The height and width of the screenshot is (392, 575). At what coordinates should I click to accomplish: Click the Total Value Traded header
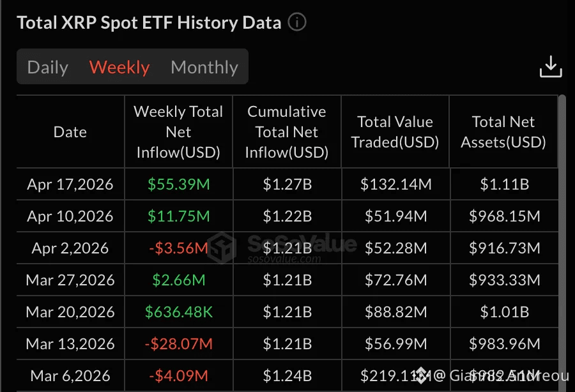pos(395,132)
